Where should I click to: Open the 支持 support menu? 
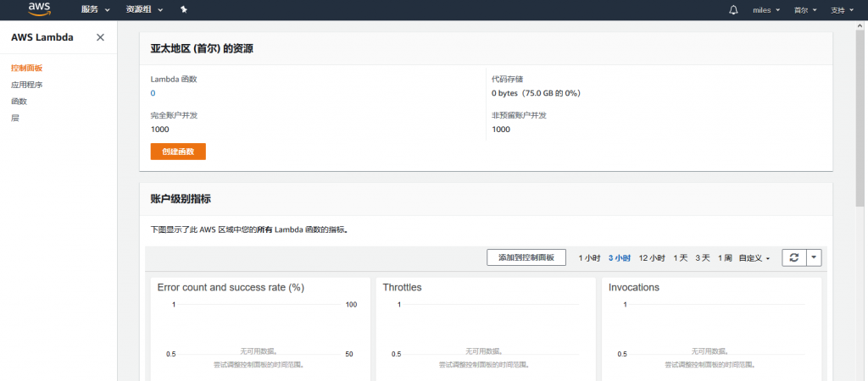tap(842, 10)
